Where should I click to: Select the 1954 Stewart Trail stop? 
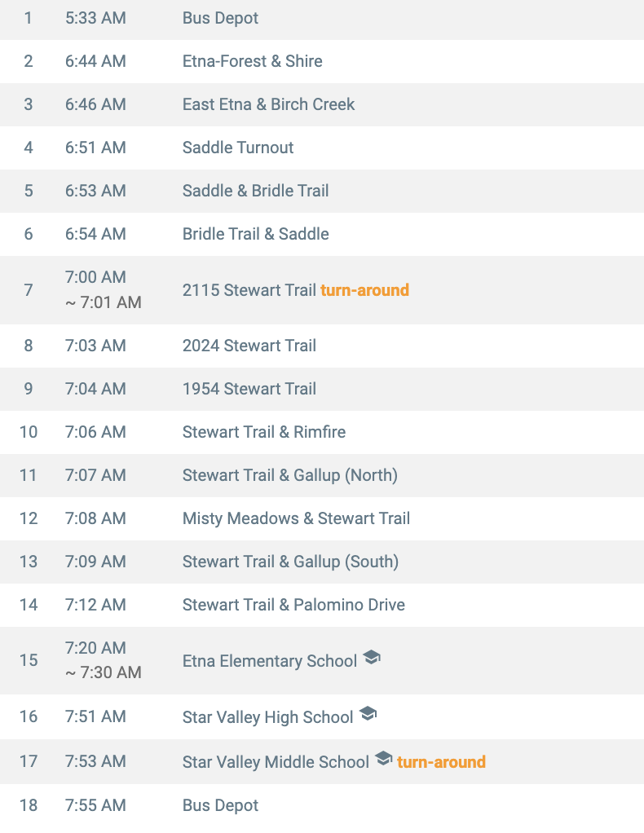coord(249,389)
